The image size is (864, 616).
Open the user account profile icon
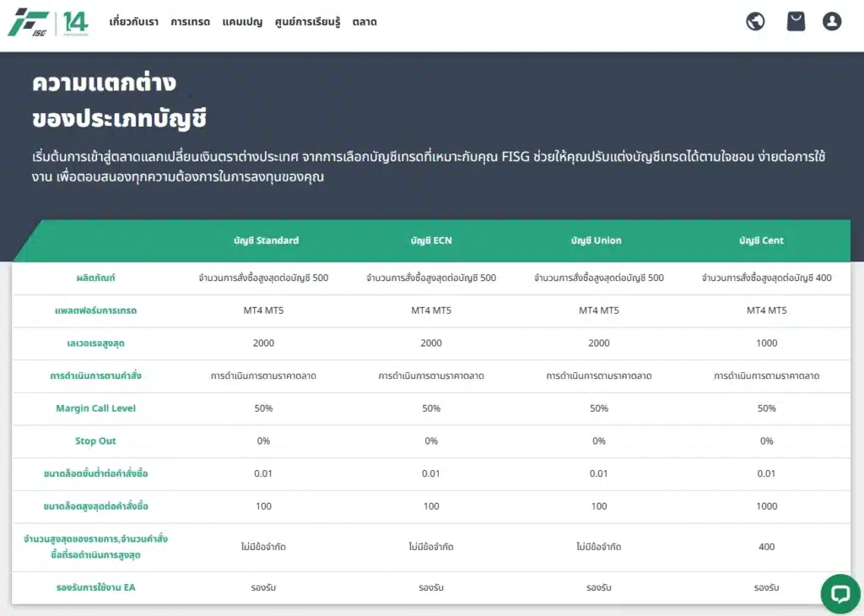pyautogui.click(x=832, y=21)
